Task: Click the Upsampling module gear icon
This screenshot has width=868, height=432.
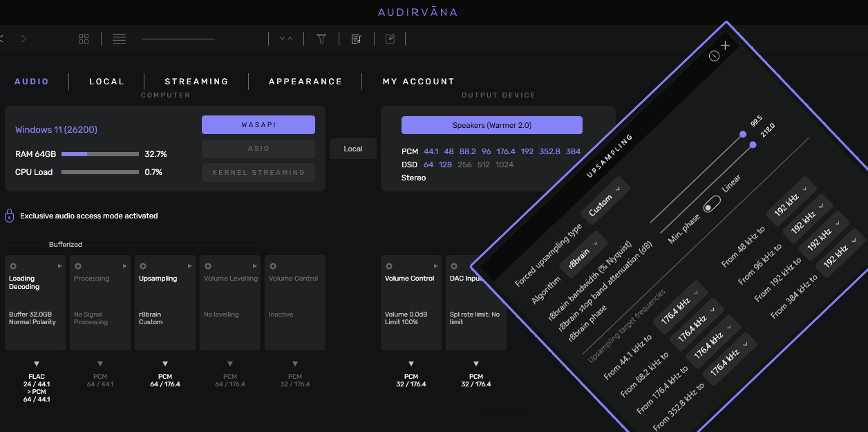Action: tap(143, 266)
